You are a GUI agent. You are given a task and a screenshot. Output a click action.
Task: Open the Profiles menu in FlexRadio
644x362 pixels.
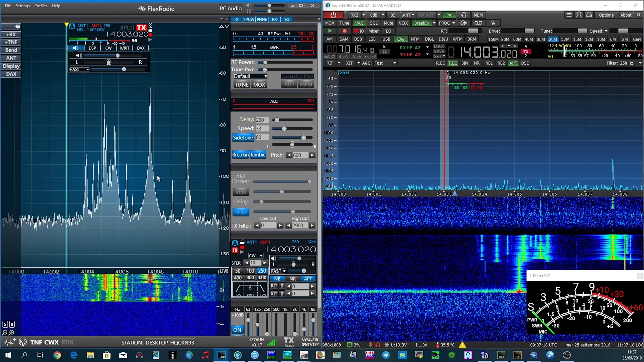point(41,6)
